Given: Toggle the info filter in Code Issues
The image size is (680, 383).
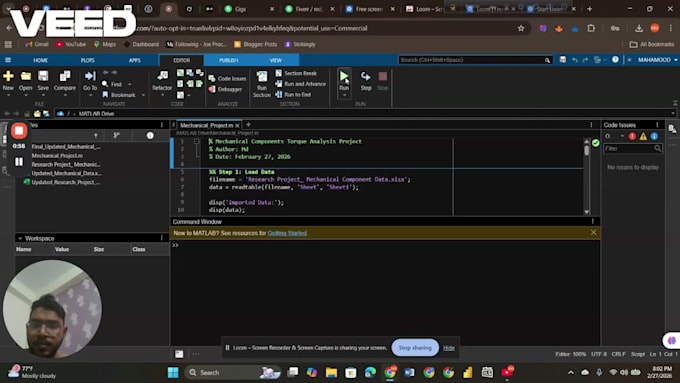Looking at the screenshot, I should pyautogui.click(x=654, y=136).
